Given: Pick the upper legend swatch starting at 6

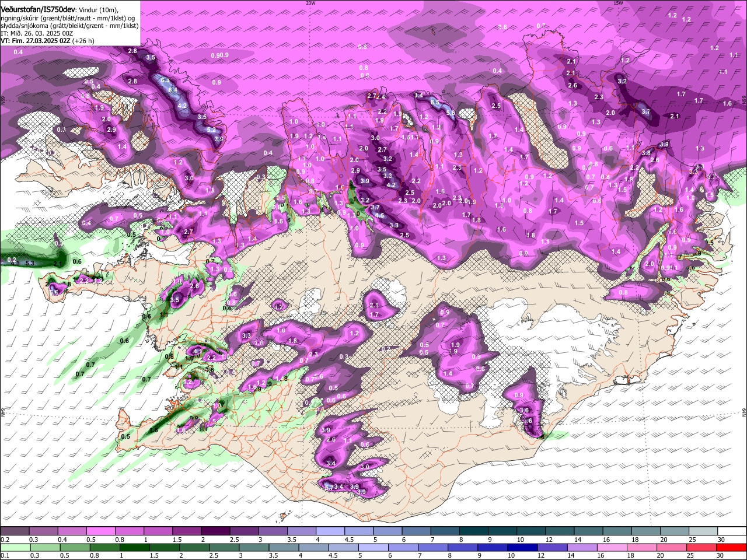Looking at the screenshot, I should pos(416,531).
